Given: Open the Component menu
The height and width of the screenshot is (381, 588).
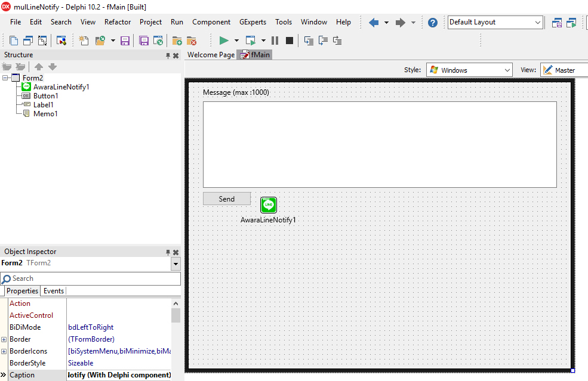Looking at the screenshot, I should point(211,22).
